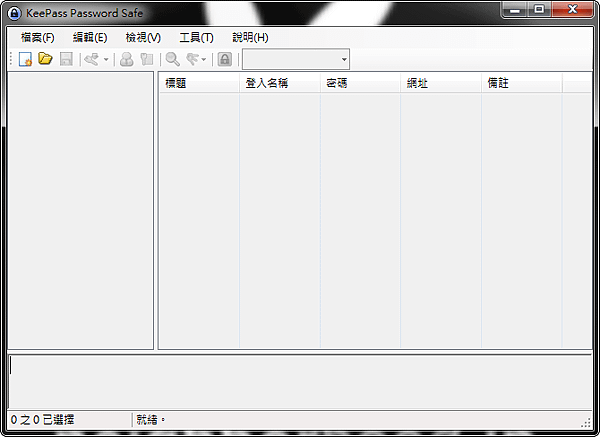Image resolution: width=600 pixels, height=437 pixels.
Task: Click the 就緒 status bar text
Action: coord(151,420)
